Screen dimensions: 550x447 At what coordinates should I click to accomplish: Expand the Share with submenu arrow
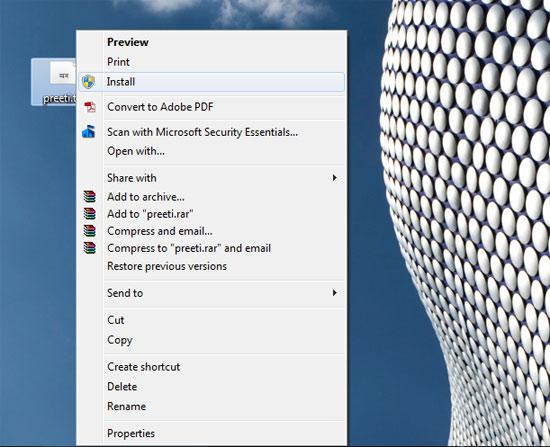334,178
